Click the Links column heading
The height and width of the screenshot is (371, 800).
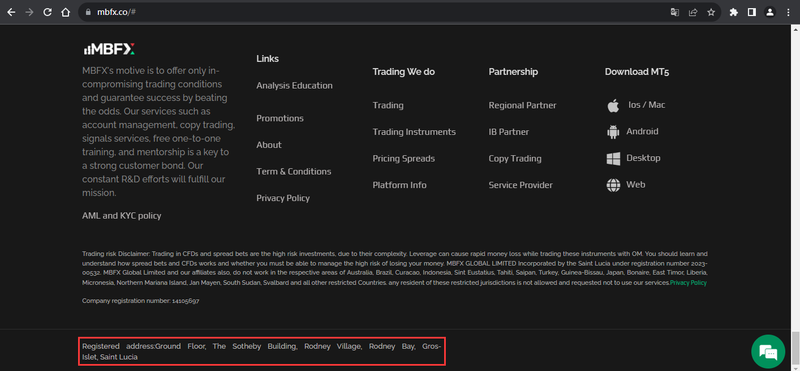pos(267,59)
